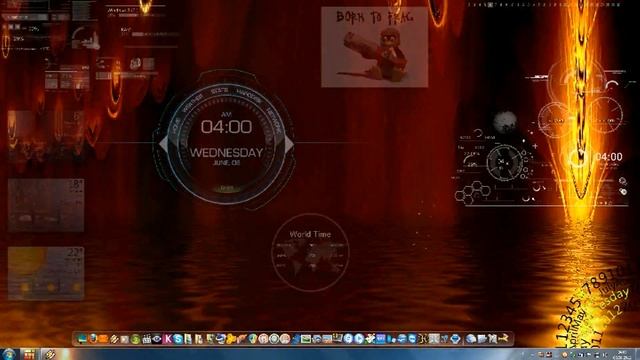The height and width of the screenshot is (360, 640).
Task: Open Firefox from the dock
Action: [x=93, y=339]
